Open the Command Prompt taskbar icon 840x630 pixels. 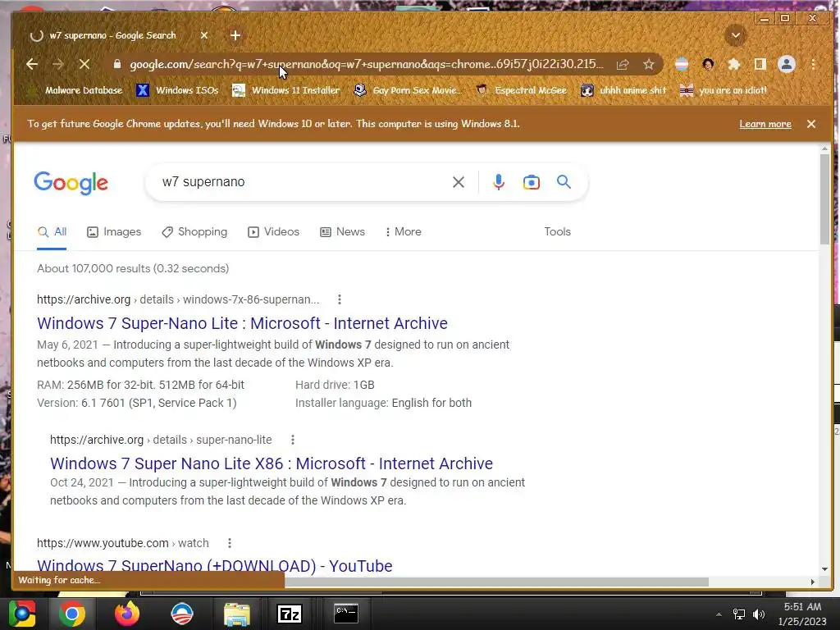click(345, 614)
